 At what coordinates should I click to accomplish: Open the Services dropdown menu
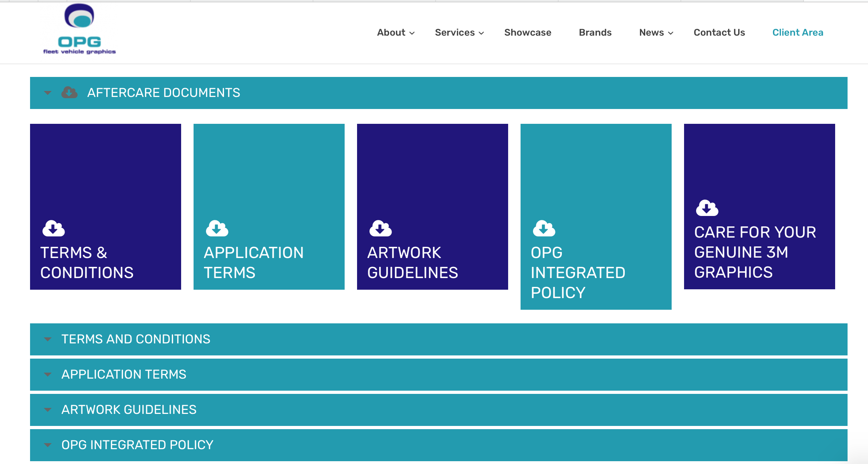pos(459,32)
